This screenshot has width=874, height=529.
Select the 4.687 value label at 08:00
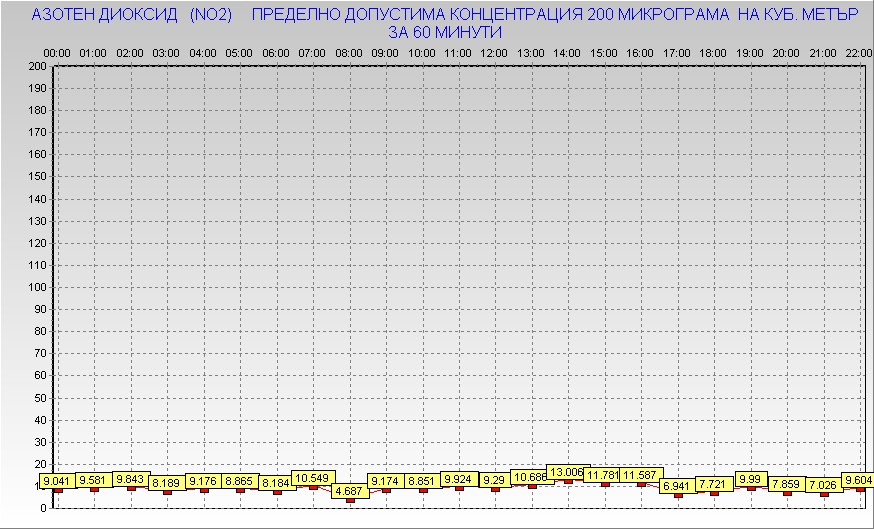pos(349,491)
